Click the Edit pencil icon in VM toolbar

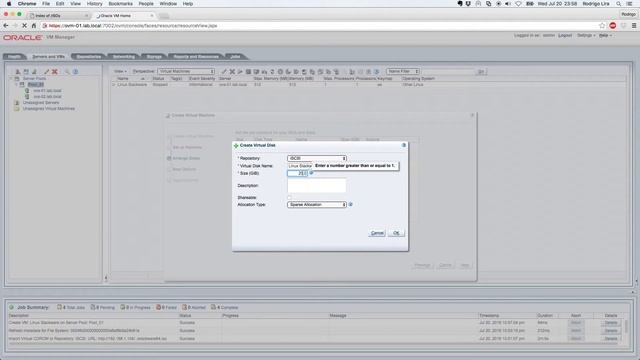[224, 71]
